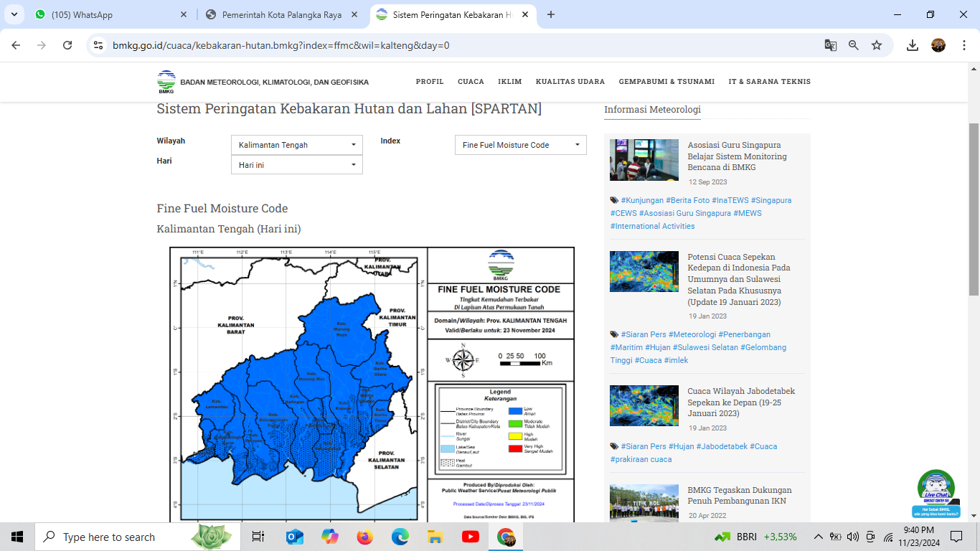This screenshot has height=551, width=980.
Task: Click the Cuaca Wilayah Jabodetabek article thumbnail
Action: tap(644, 406)
